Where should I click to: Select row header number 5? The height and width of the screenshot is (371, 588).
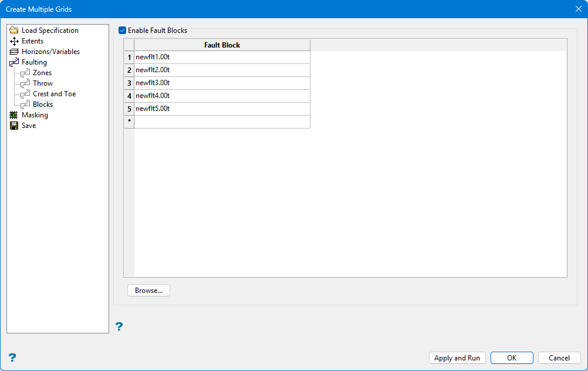click(x=129, y=109)
